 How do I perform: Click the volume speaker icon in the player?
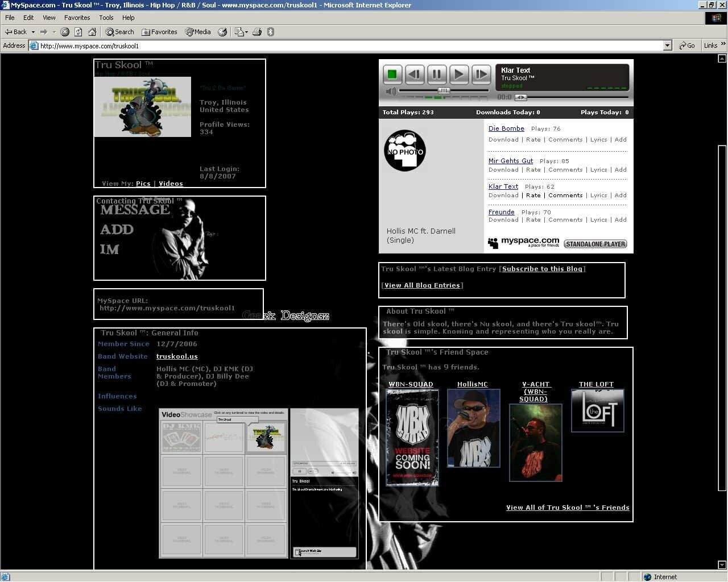pyautogui.click(x=390, y=91)
